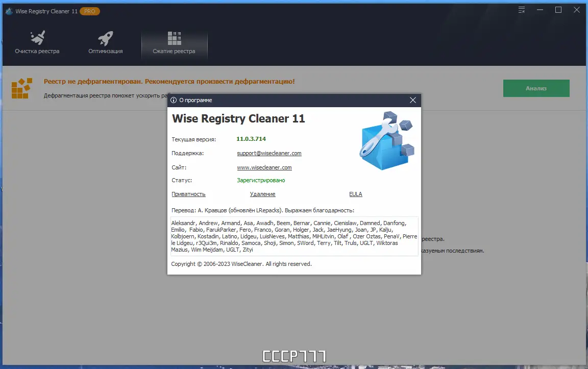Click the 'Удаление' link

[x=262, y=194]
